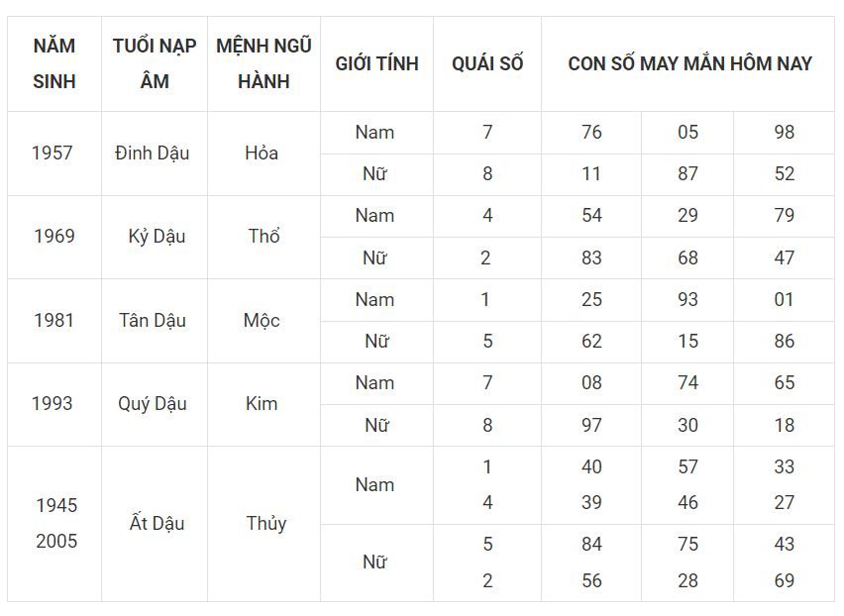Click the Kim element cell
The width and height of the screenshot is (844, 616).
tap(262, 404)
